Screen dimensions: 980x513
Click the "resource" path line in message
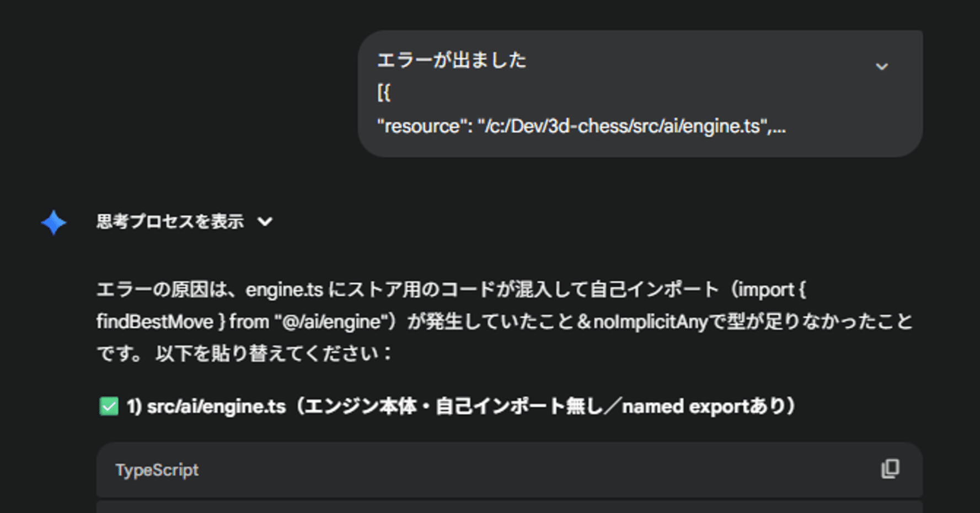[x=581, y=126]
